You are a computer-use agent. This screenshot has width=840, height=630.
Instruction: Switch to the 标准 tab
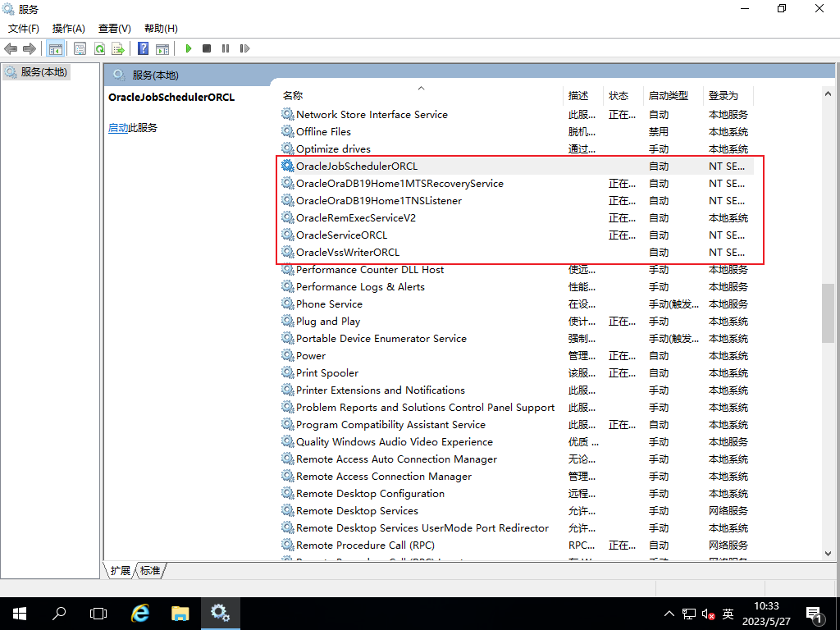(150, 571)
